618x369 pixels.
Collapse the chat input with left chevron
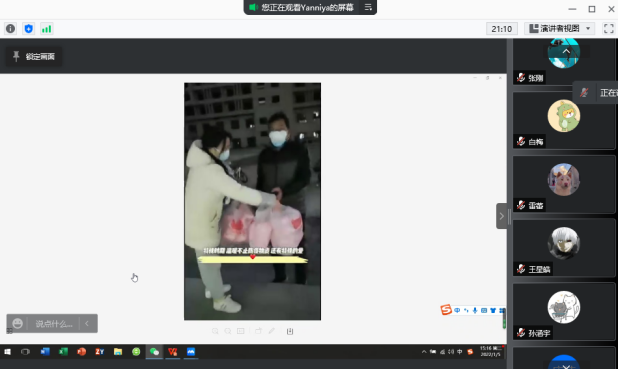[x=87, y=324]
